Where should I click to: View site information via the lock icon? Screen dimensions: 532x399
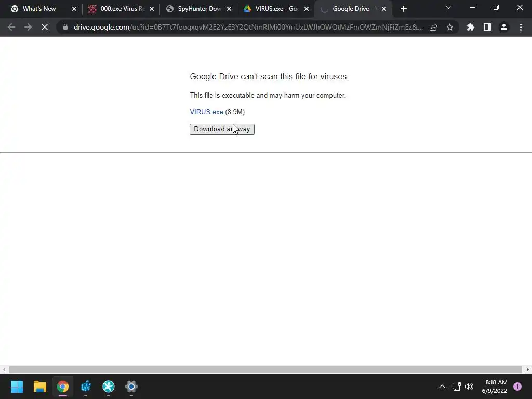(x=65, y=27)
